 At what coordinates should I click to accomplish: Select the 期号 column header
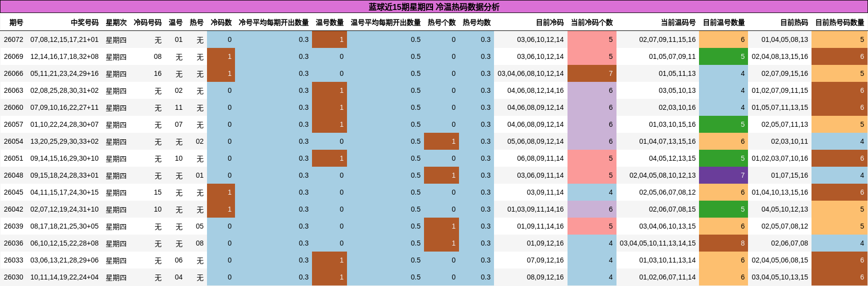click(x=16, y=22)
